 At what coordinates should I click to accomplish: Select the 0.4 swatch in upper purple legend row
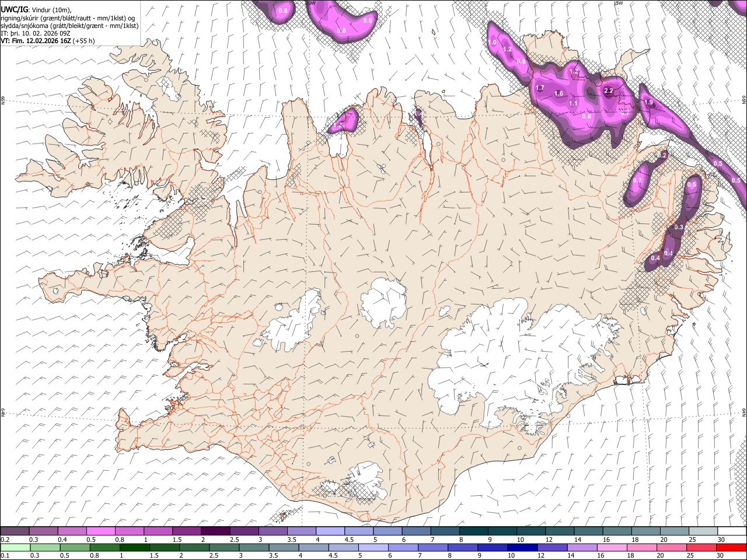point(72,531)
